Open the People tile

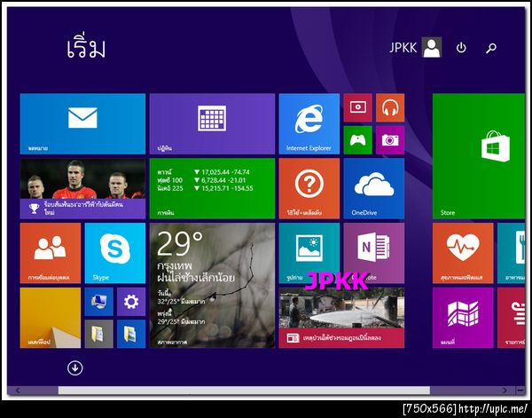point(51,253)
